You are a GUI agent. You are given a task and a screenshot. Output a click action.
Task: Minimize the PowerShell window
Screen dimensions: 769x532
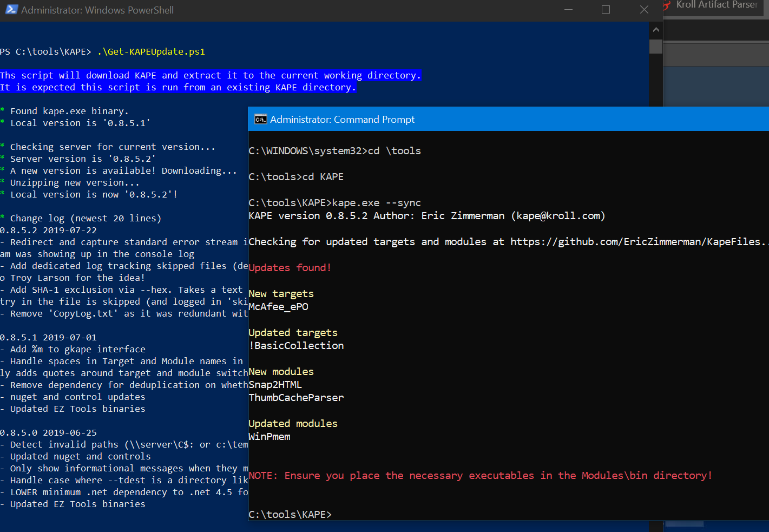point(568,10)
